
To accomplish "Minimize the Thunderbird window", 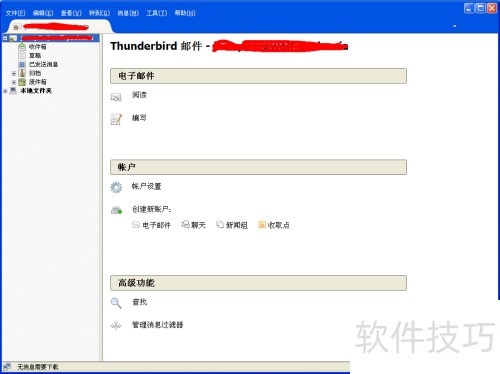I will point(469,8).
